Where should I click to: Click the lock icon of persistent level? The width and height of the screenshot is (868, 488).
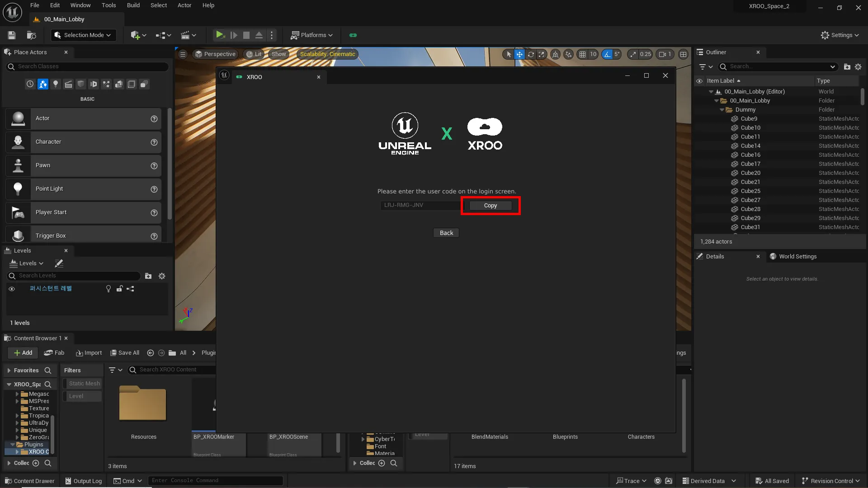click(119, 289)
